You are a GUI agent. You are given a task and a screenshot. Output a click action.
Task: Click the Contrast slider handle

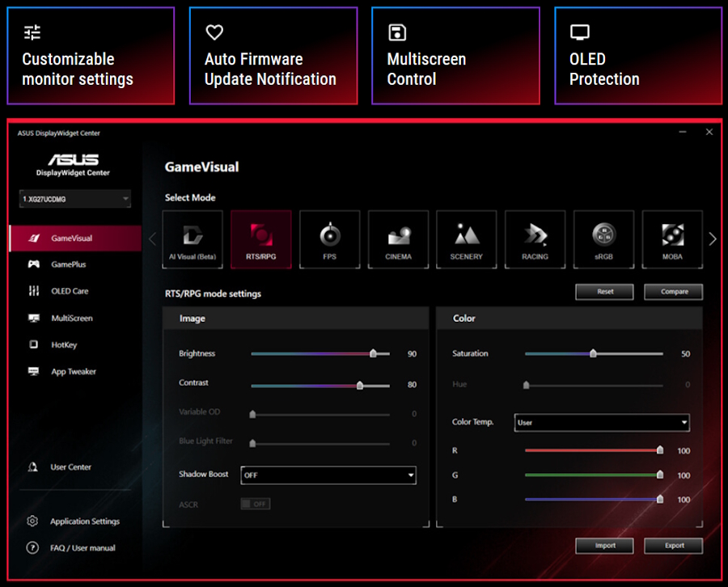pyautogui.click(x=360, y=385)
